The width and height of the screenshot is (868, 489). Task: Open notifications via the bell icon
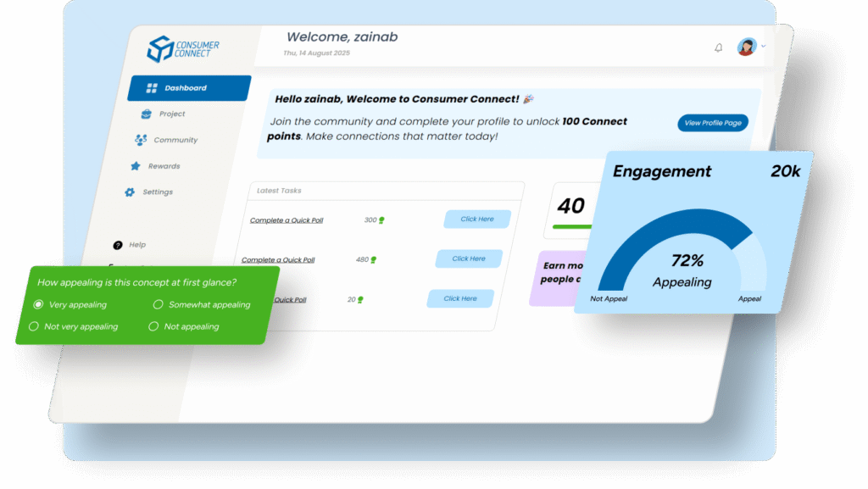click(x=719, y=48)
